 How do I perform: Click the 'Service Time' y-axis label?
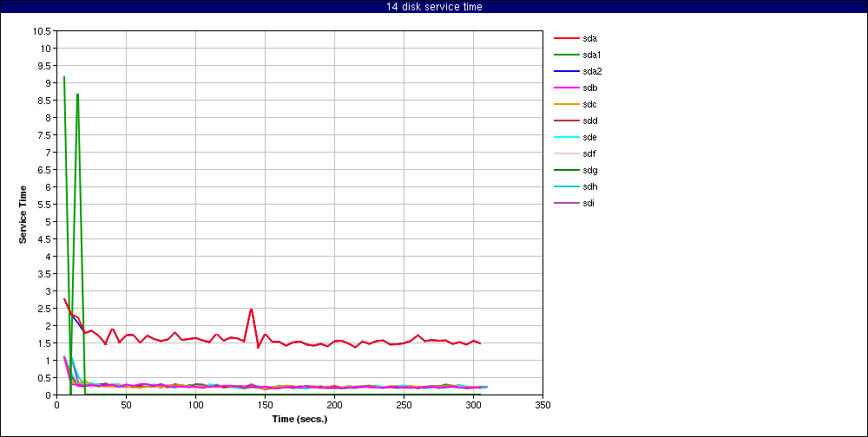23,213
